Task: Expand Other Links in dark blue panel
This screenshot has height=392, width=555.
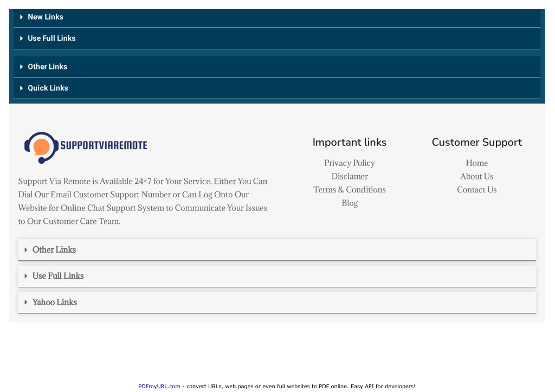Action: click(277, 67)
